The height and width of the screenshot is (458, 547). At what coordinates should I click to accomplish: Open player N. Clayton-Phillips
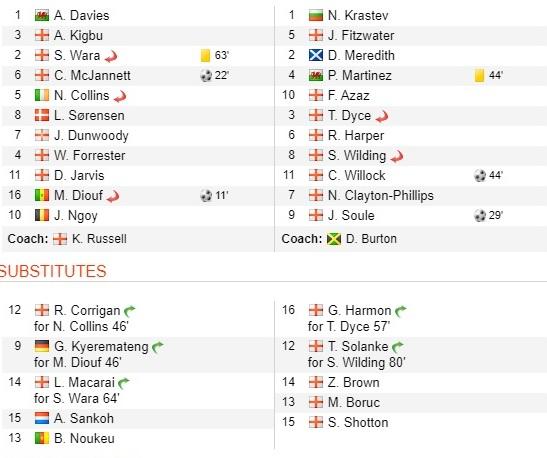click(x=381, y=196)
